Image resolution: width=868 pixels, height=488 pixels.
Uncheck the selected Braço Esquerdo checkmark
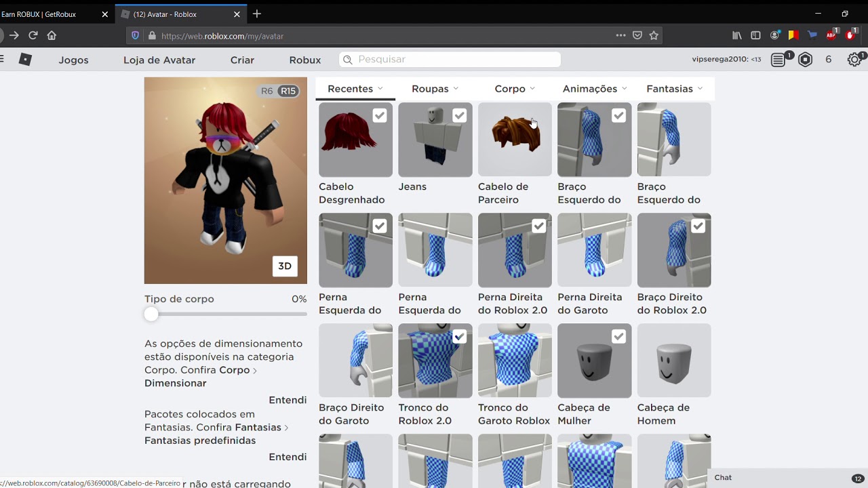[618, 116]
